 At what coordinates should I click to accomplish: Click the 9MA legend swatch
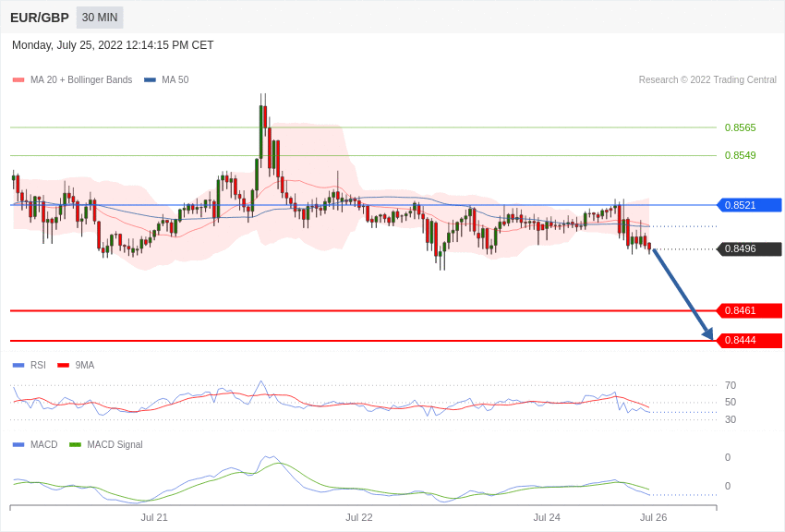(x=64, y=366)
